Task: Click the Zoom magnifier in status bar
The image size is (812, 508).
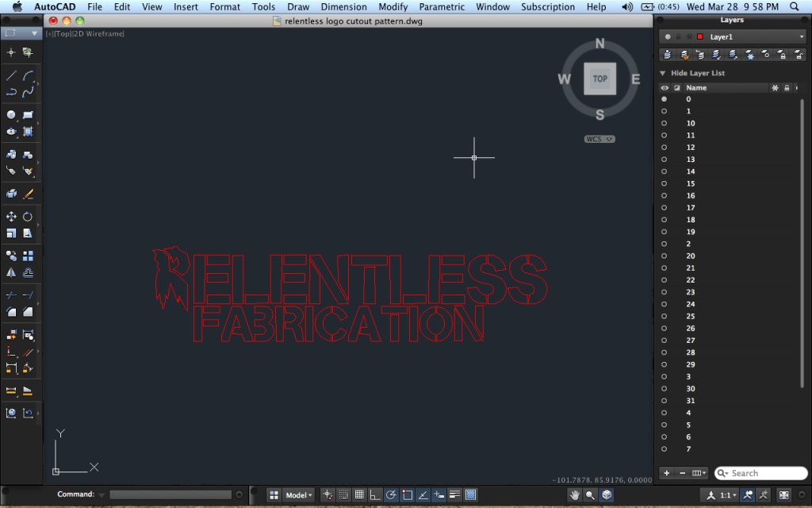Action: (590, 495)
